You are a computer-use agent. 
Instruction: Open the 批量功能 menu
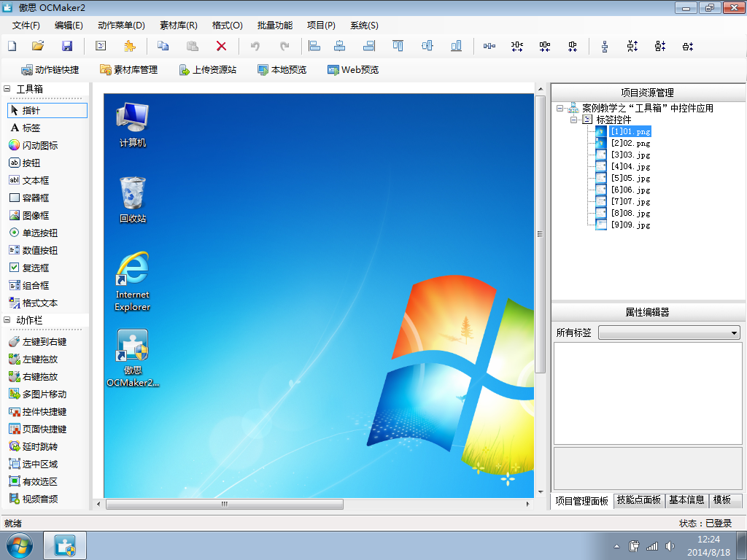[275, 26]
